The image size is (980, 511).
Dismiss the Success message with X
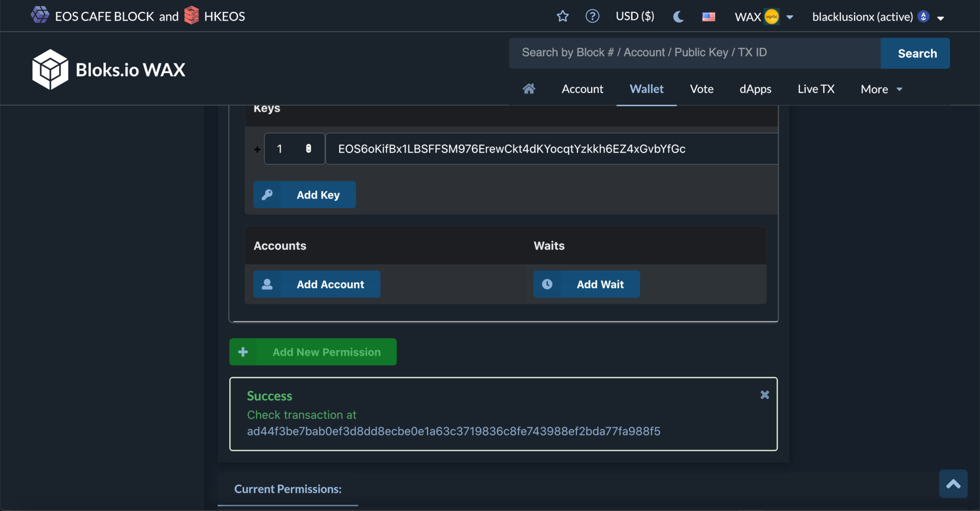pyautogui.click(x=765, y=395)
